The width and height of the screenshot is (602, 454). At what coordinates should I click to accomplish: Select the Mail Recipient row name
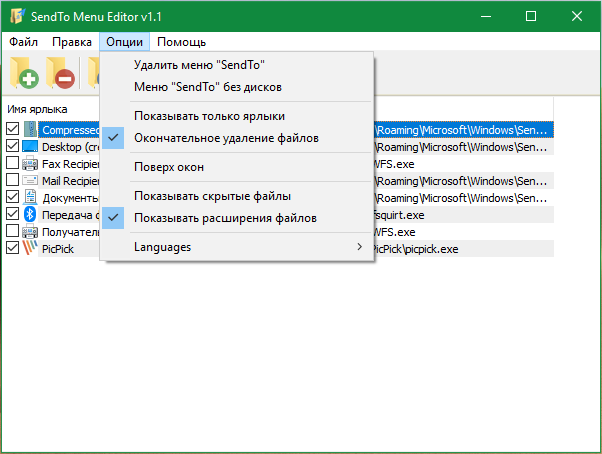point(70,181)
